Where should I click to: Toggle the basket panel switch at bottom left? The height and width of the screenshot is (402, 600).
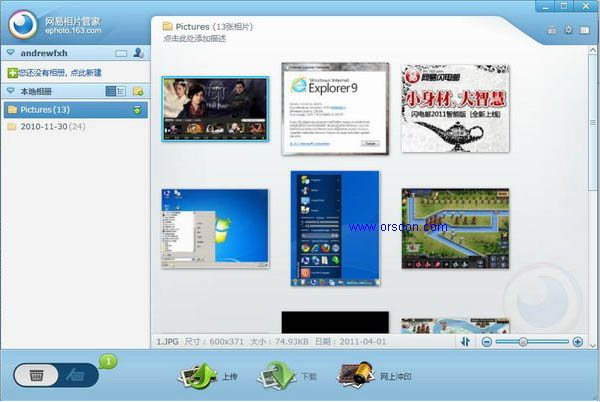(56, 376)
